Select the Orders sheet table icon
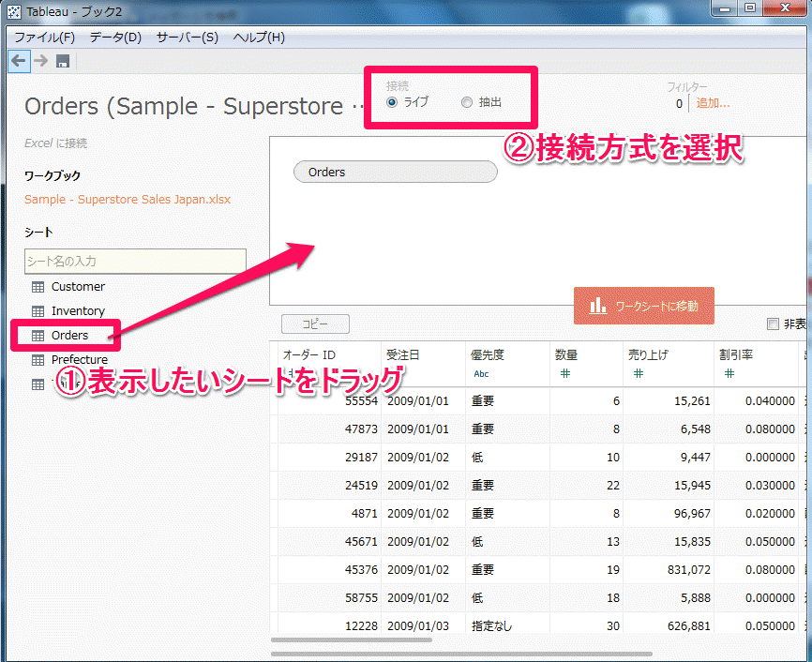This screenshot has width=812, height=662. click(38, 336)
